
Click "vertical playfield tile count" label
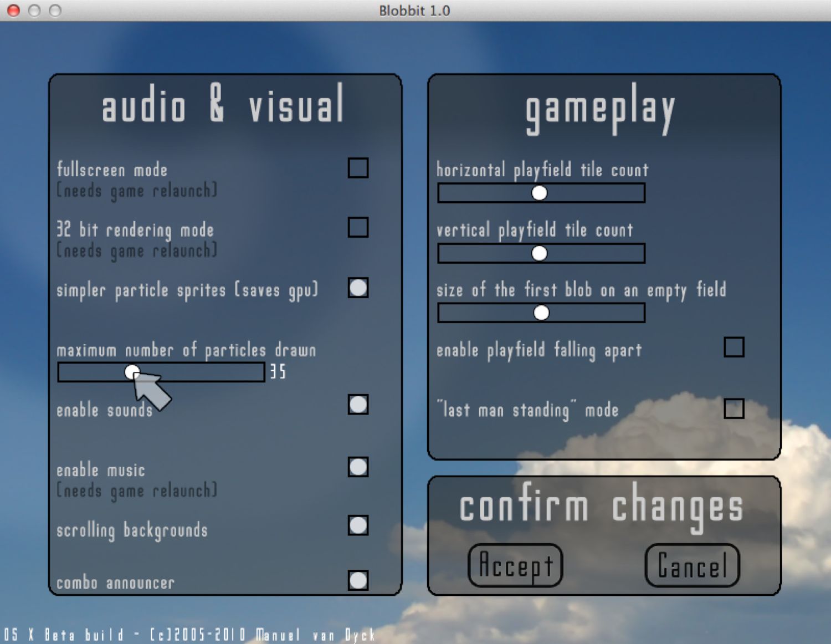[x=535, y=231]
